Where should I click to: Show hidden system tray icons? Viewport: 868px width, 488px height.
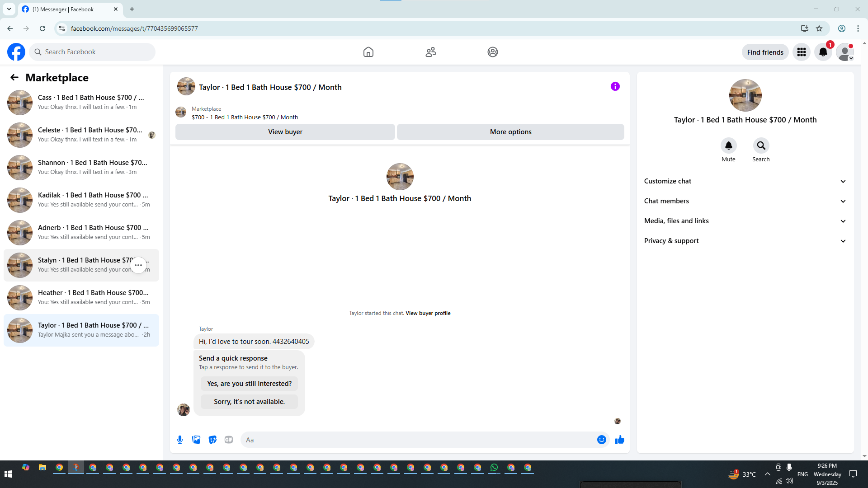(768, 474)
